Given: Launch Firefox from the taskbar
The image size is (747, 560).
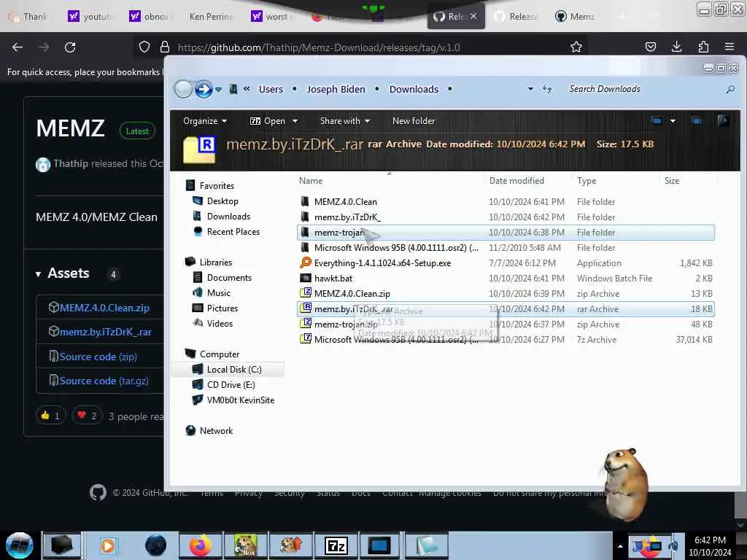Looking at the screenshot, I should pyautogui.click(x=201, y=545).
